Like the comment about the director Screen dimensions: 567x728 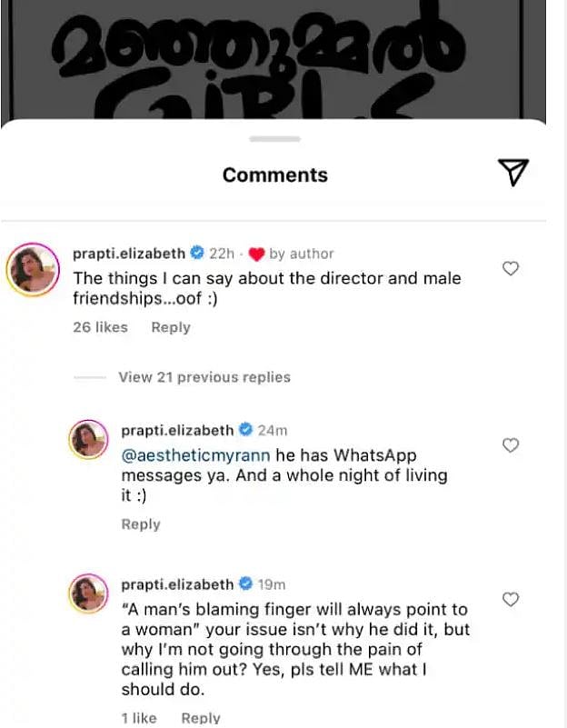(511, 268)
